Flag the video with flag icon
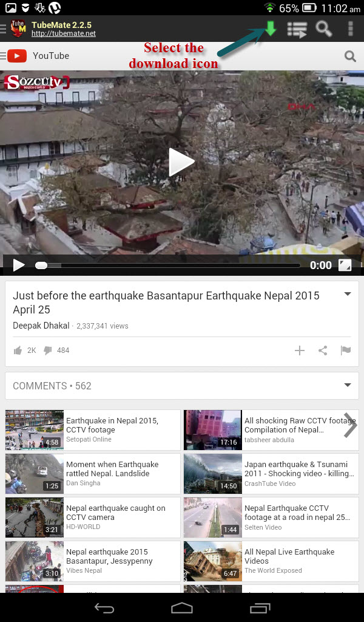 pos(346,350)
